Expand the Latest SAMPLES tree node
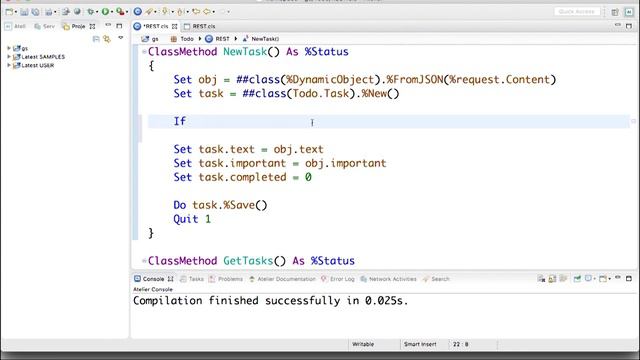 coord(9,56)
